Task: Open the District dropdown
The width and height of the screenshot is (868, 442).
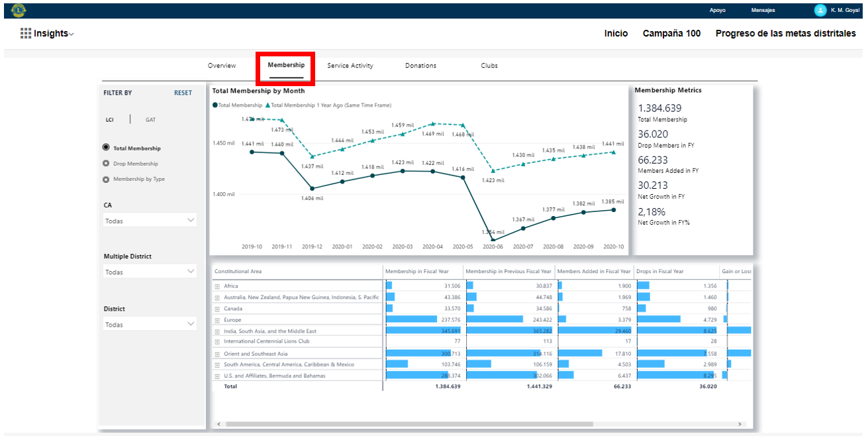Action: tap(150, 325)
